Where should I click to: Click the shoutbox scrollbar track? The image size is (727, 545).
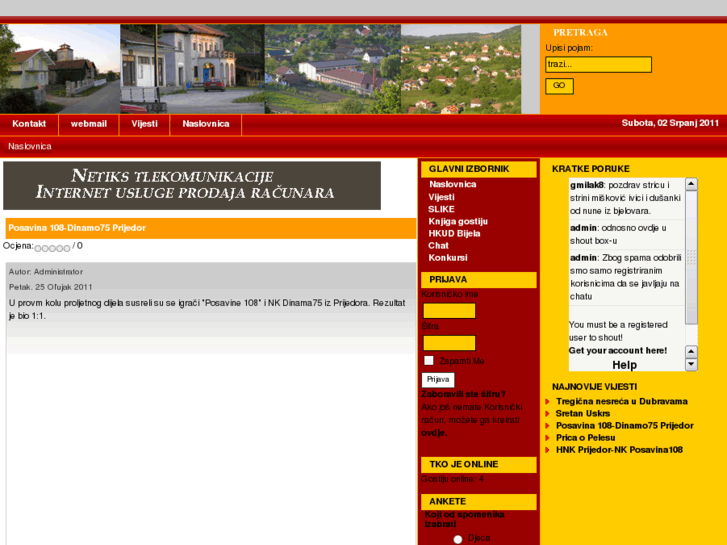(x=691, y=257)
